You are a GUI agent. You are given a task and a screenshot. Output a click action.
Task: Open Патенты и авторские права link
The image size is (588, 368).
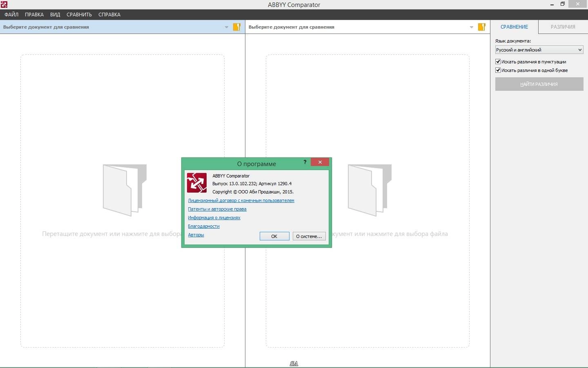217,209
